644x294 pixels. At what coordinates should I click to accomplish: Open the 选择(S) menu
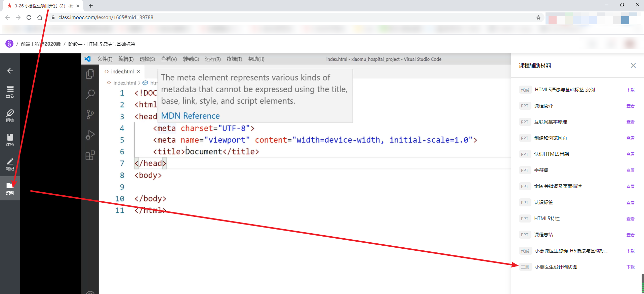tap(147, 59)
